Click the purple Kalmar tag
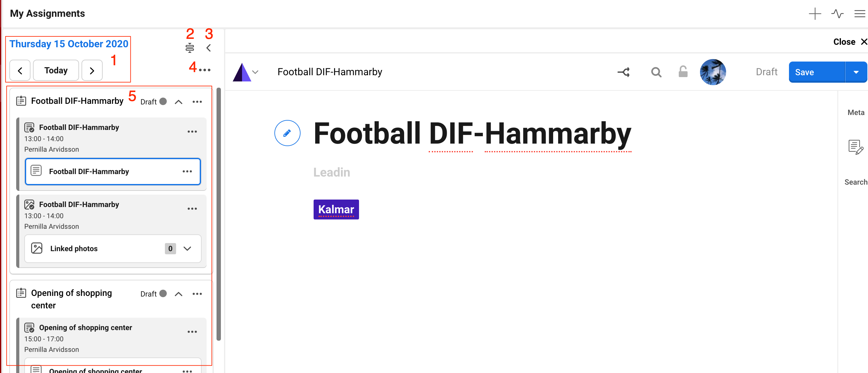This screenshot has height=373, width=868. click(x=336, y=210)
